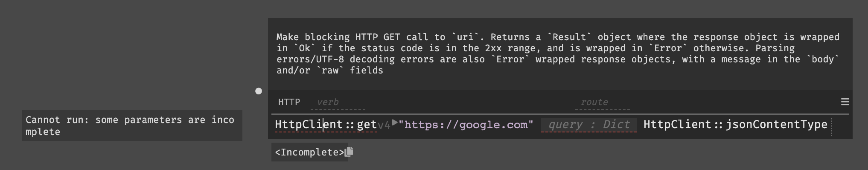The height and width of the screenshot is (170, 868).
Task: Open the handler hamburger menu
Action: [x=845, y=102]
